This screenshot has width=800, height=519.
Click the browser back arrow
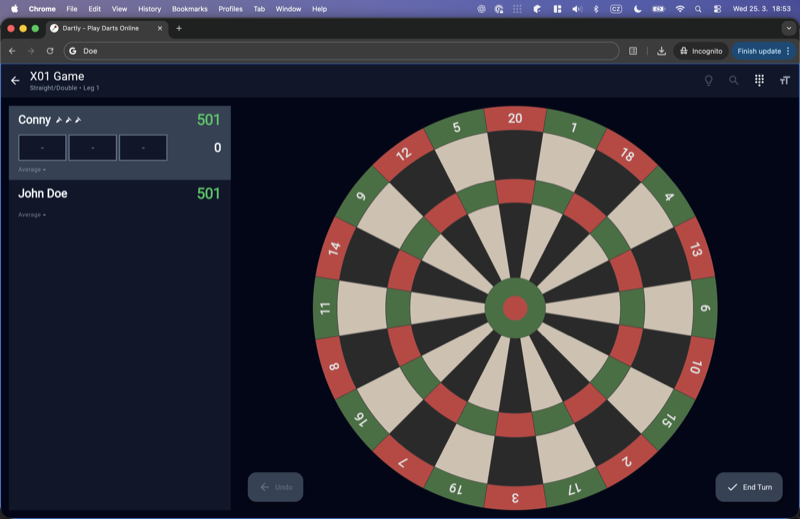coord(12,51)
